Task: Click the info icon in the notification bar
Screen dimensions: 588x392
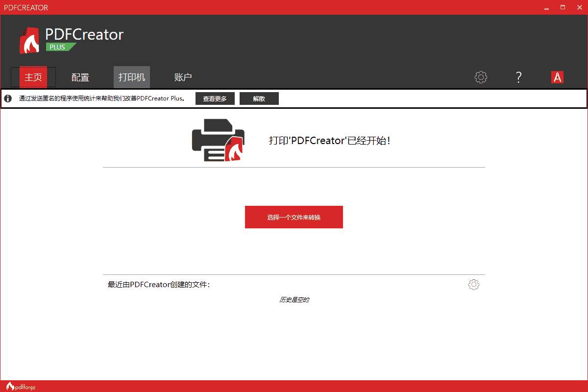Action: coord(7,98)
